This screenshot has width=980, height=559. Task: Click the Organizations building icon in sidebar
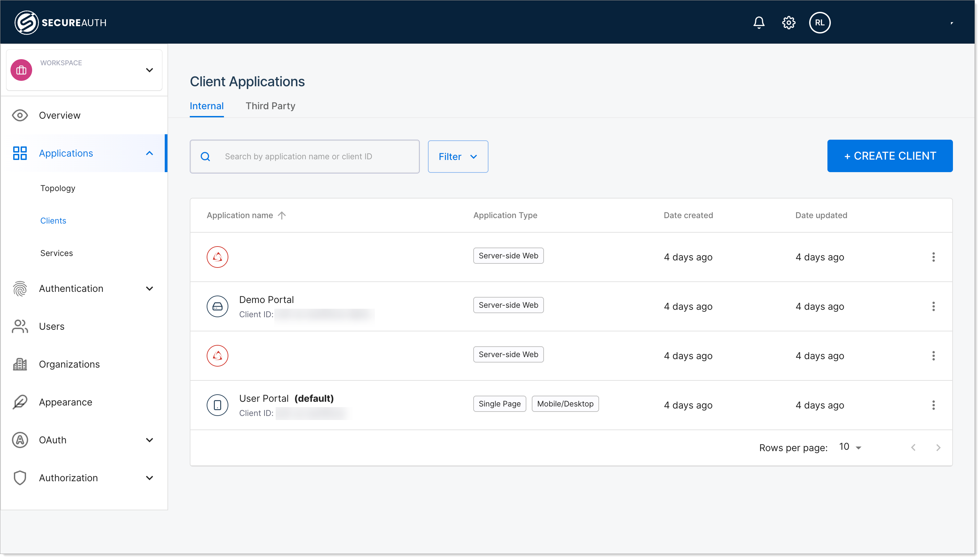pos(20,364)
